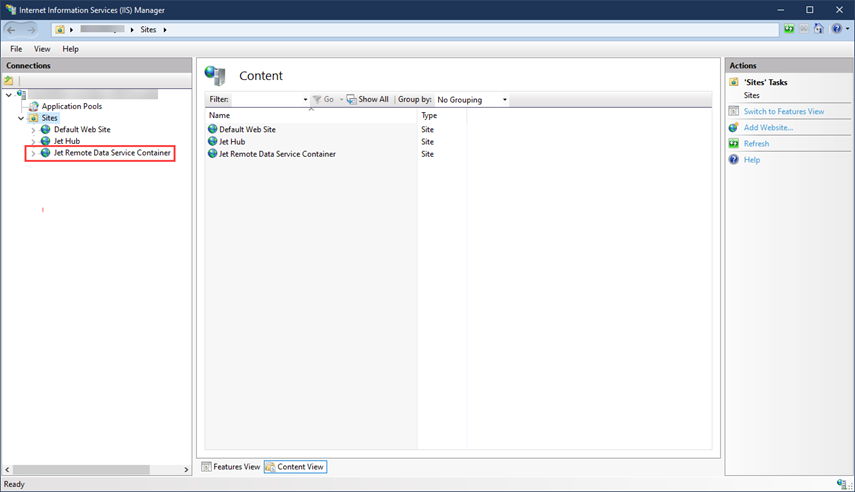Switch to Features View tab
The width and height of the screenshot is (855, 492).
pyautogui.click(x=231, y=467)
